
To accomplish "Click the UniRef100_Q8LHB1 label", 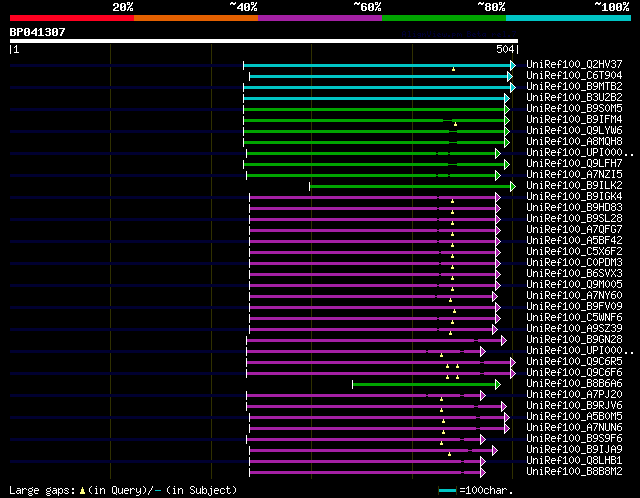I will (x=574, y=461).
